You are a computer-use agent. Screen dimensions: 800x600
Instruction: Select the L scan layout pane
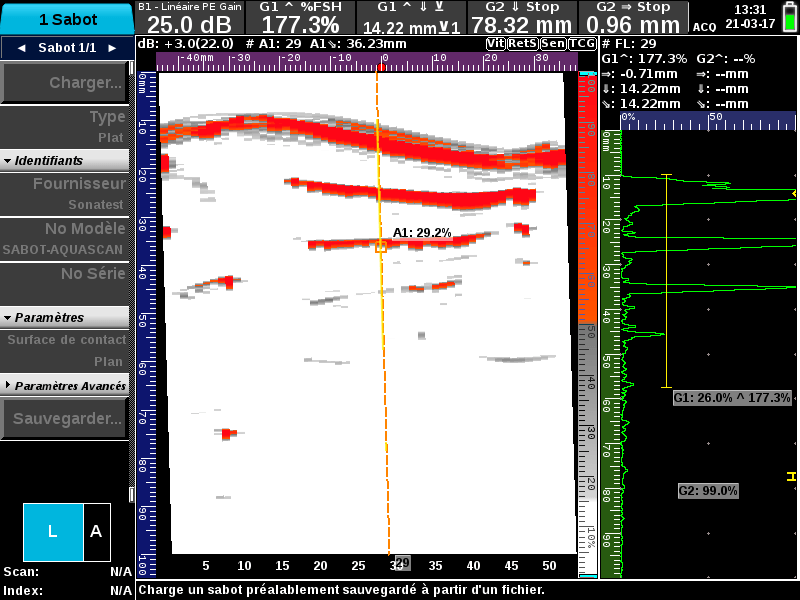[x=53, y=532]
